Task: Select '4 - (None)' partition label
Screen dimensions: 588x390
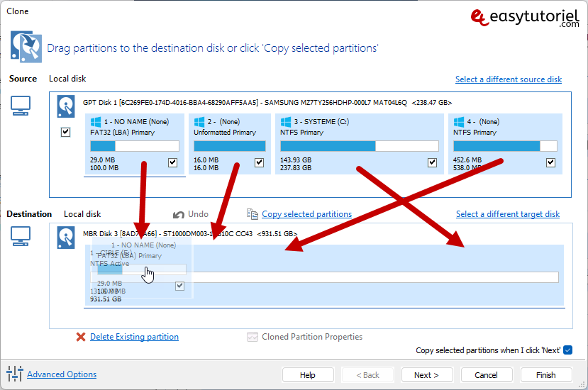Action: (483, 121)
